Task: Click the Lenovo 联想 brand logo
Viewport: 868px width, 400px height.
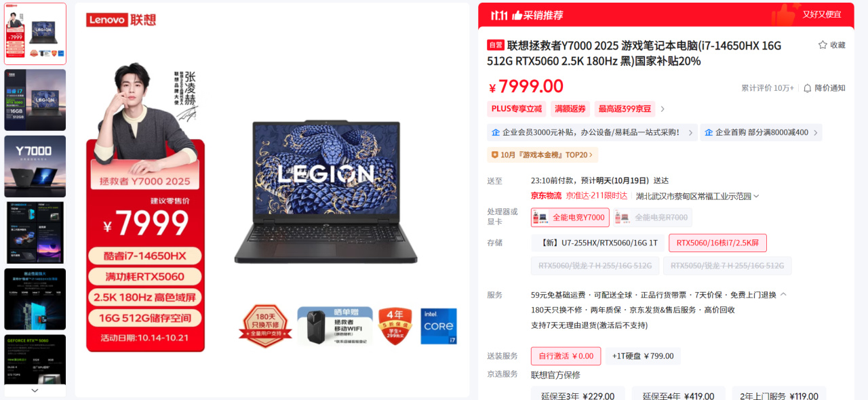Action: pos(121,20)
